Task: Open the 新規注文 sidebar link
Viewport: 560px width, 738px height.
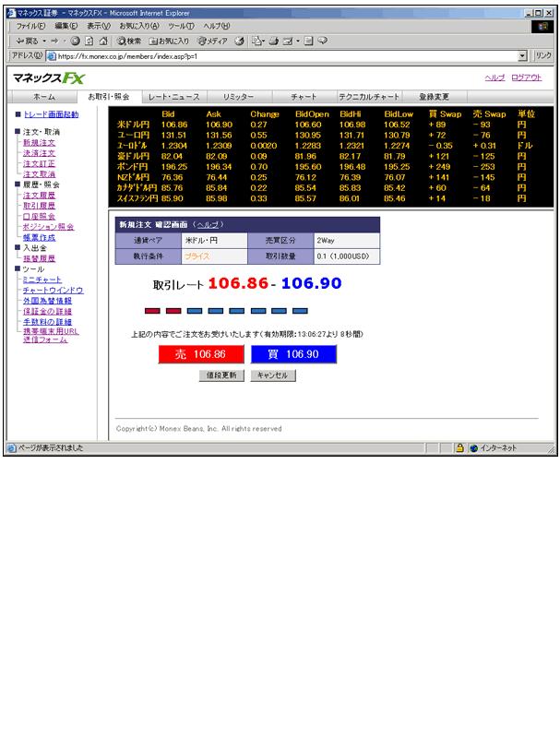Action: pos(39,143)
